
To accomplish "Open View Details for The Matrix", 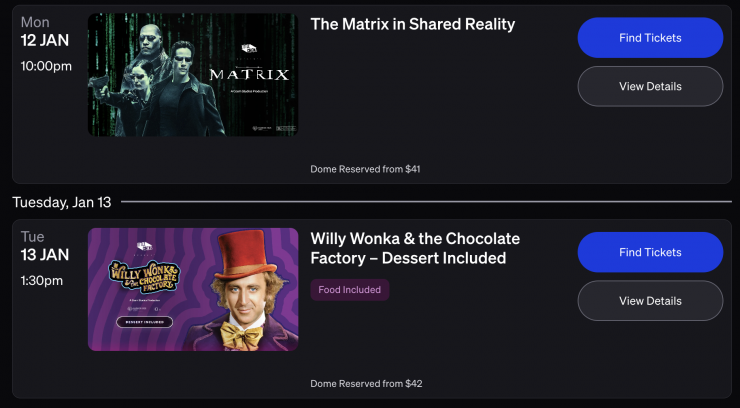I will tap(650, 86).
